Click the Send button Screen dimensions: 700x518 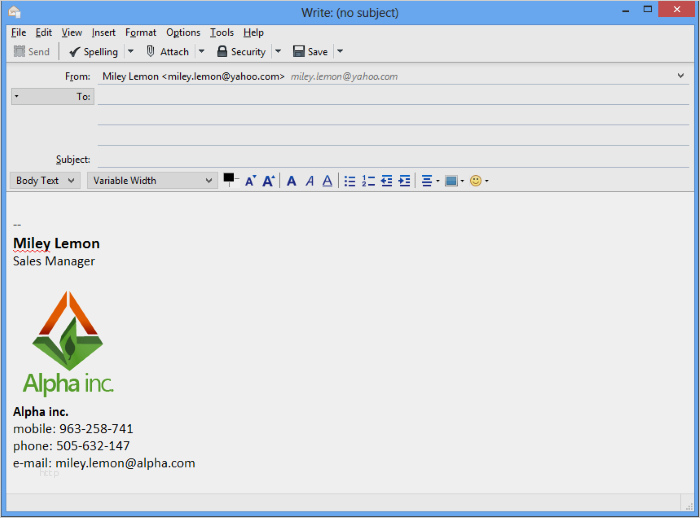point(32,52)
